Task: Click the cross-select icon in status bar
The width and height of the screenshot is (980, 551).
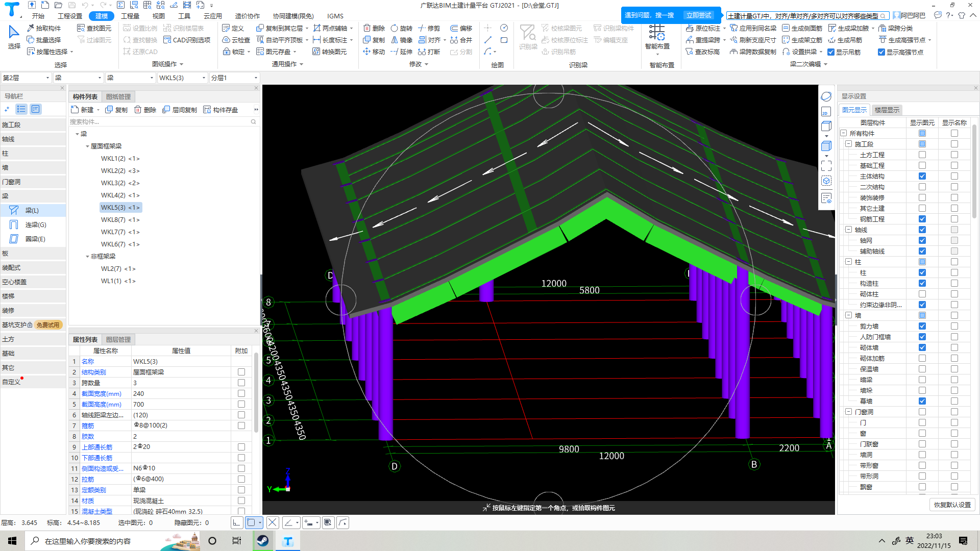Action: (x=273, y=522)
